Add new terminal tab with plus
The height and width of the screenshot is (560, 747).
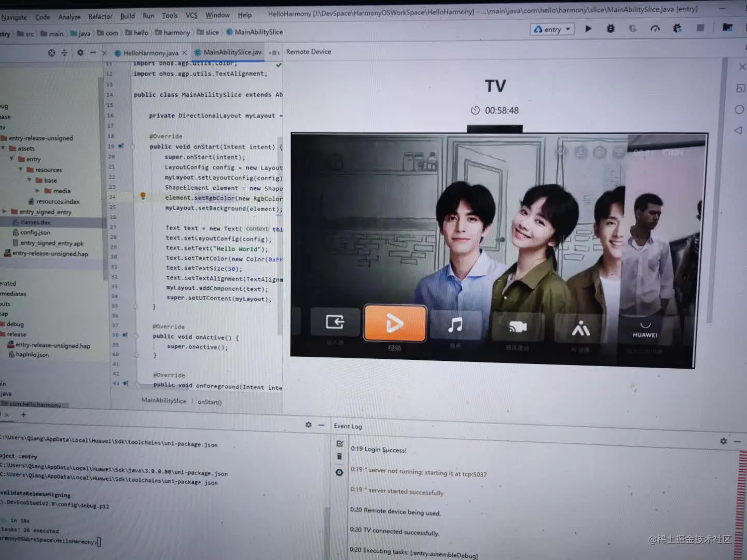pos(23,415)
